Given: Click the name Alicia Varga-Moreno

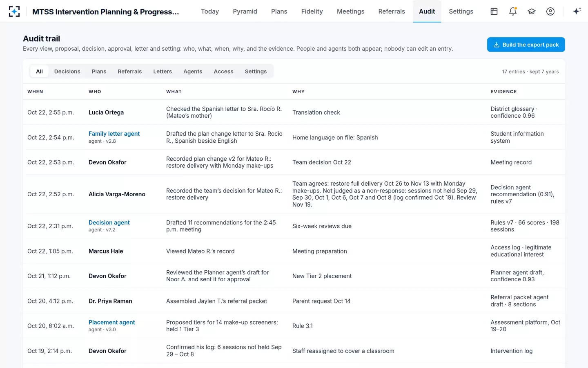Looking at the screenshot, I should point(117,194).
